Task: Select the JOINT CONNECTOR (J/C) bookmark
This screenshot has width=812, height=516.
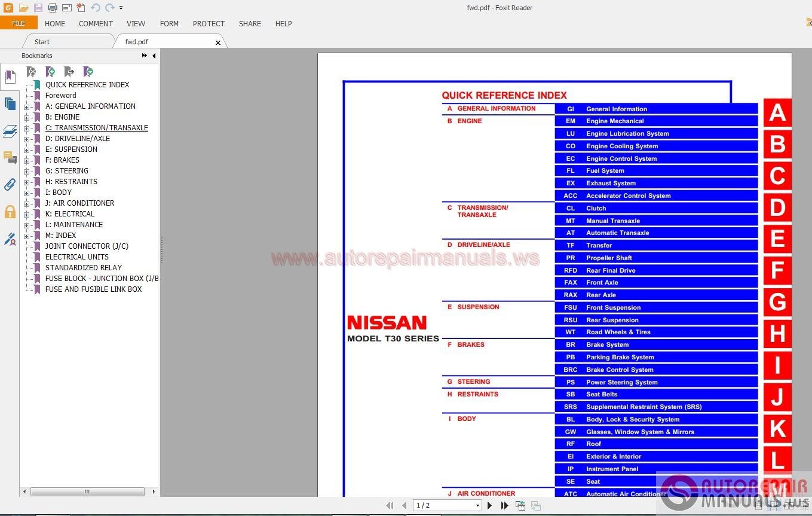Action: [87, 246]
